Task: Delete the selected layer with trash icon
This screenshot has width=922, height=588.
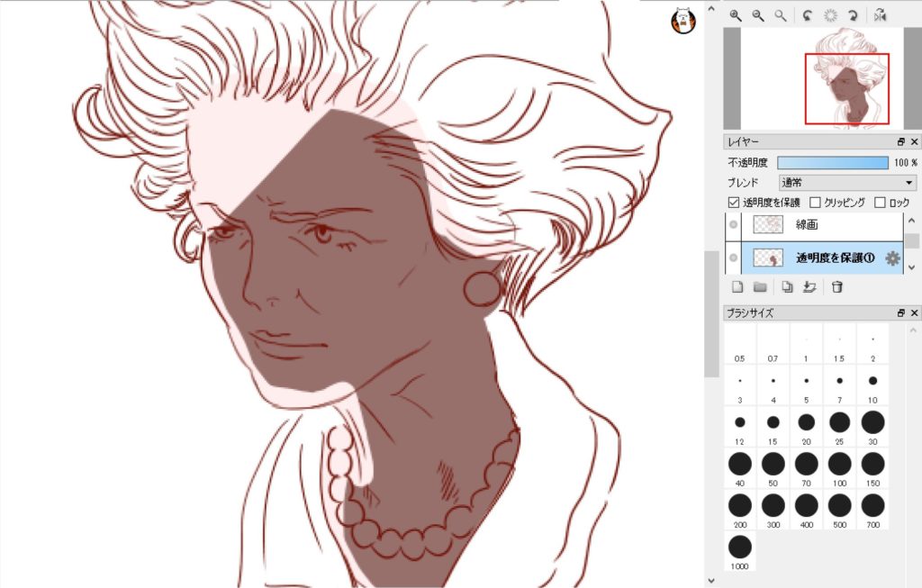Action: (836, 287)
